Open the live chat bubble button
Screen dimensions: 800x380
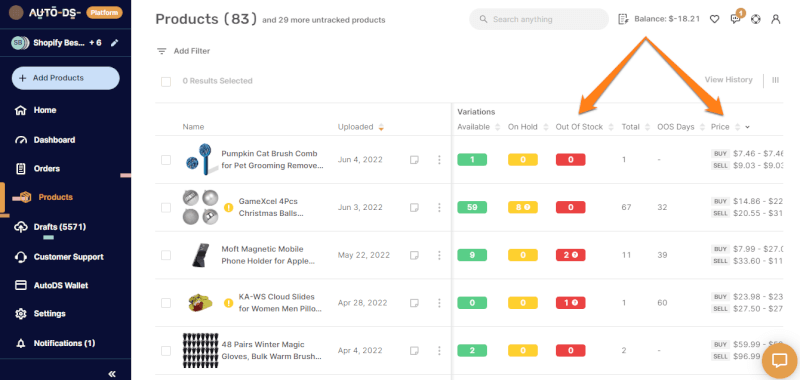779,361
